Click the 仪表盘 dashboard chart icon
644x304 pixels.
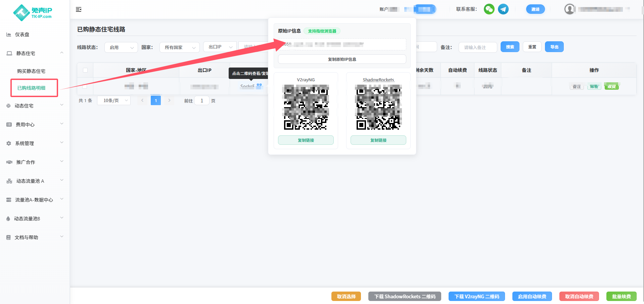9,35
